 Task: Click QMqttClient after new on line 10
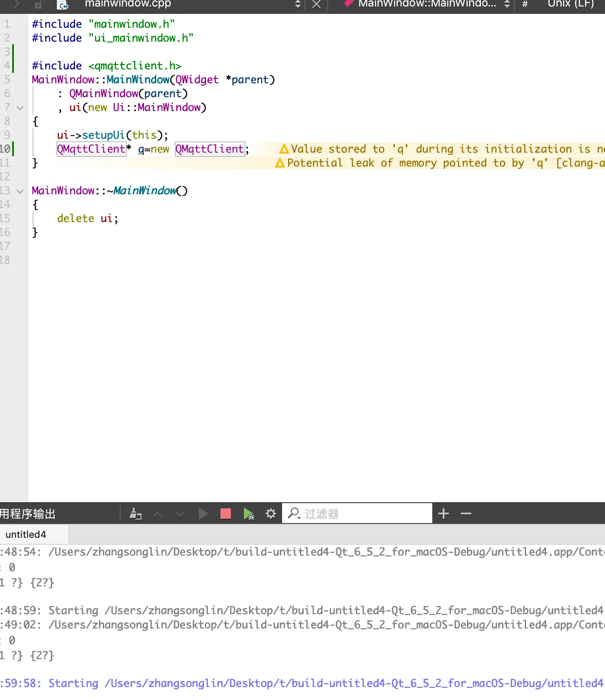(x=210, y=149)
